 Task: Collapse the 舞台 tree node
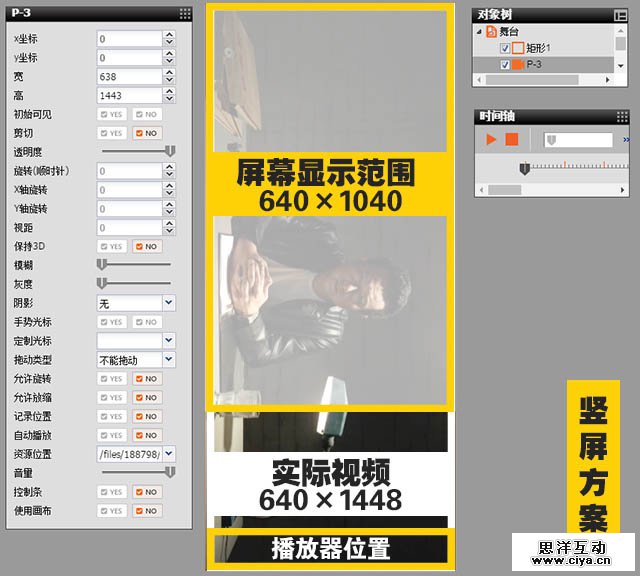coord(479,32)
